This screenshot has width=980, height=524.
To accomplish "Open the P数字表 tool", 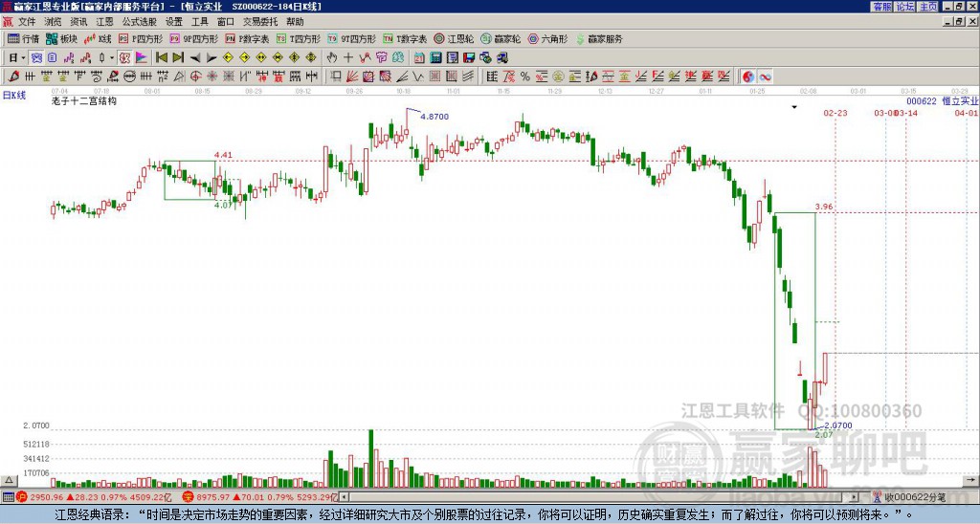I will [x=247, y=38].
